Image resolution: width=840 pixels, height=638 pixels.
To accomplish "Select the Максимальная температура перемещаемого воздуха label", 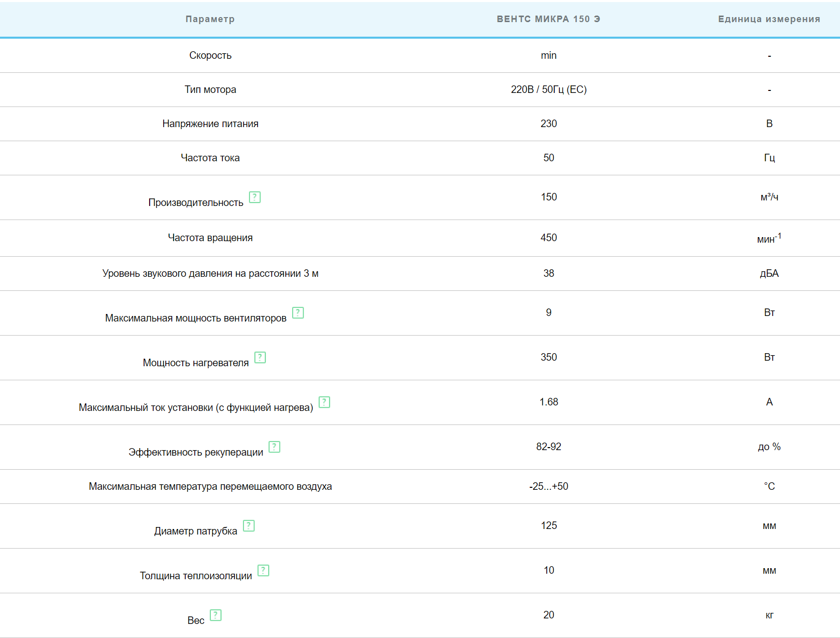I will 210,486.
